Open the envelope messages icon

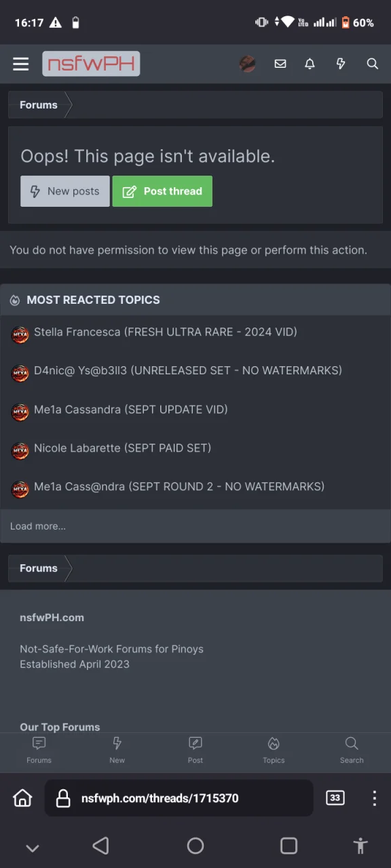[x=280, y=64]
